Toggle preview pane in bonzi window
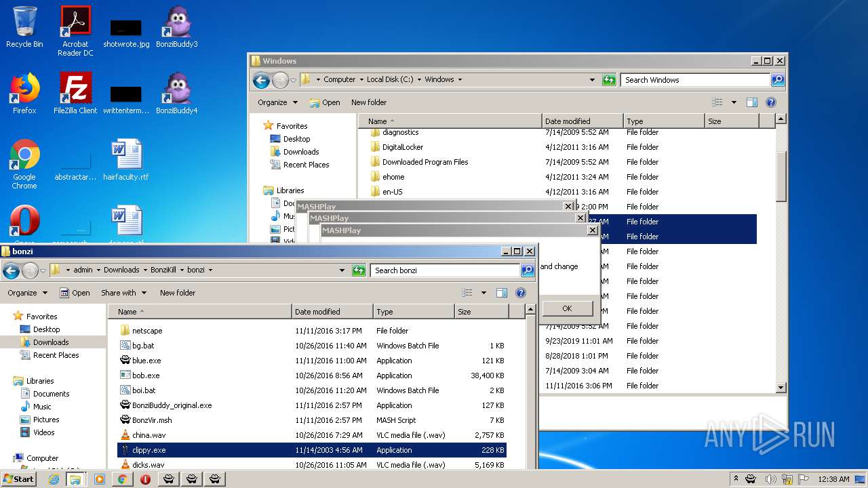 click(502, 293)
